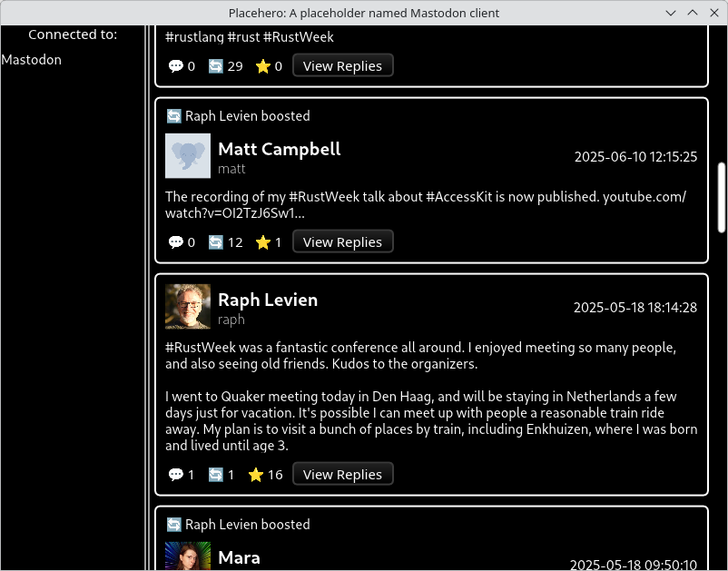Click timestamp 2025-05-18 18:14:28
The width and height of the screenshot is (728, 571).
click(x=635, y=308)
